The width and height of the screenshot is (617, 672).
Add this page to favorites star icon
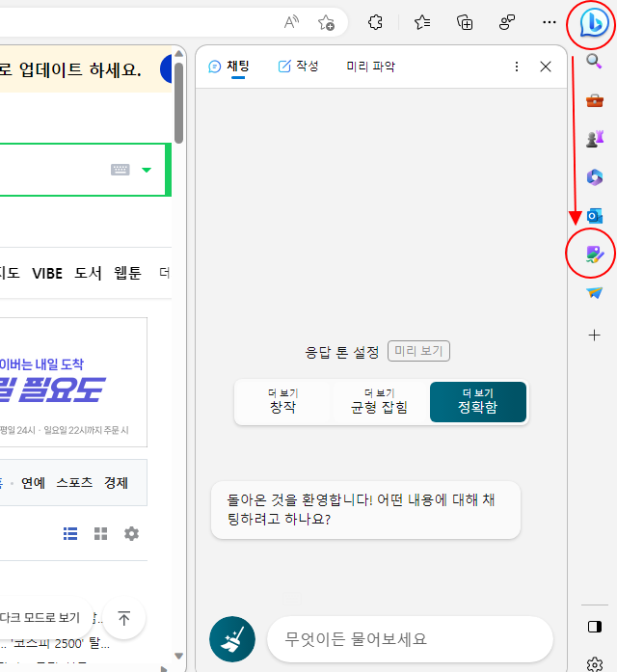tap(326, 22)
